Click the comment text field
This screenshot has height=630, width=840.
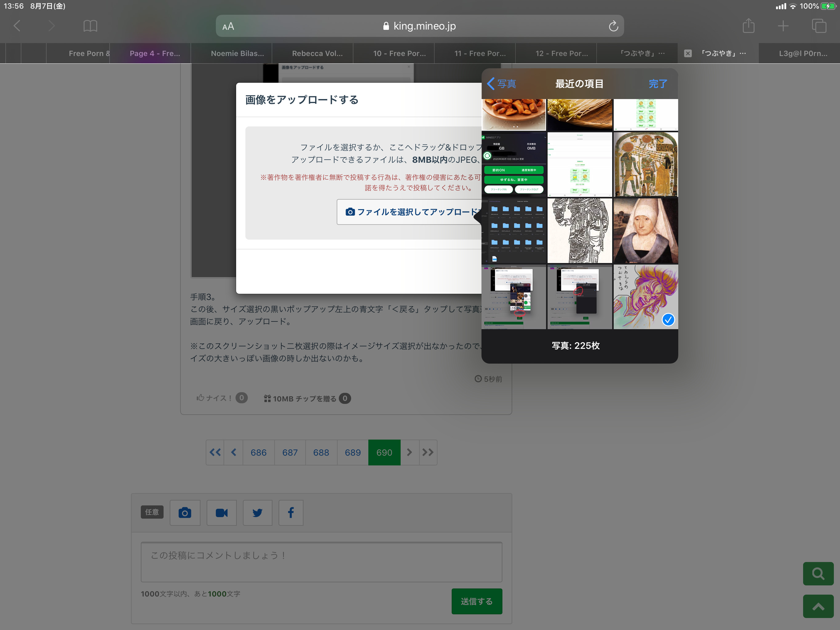click(321, 562)
